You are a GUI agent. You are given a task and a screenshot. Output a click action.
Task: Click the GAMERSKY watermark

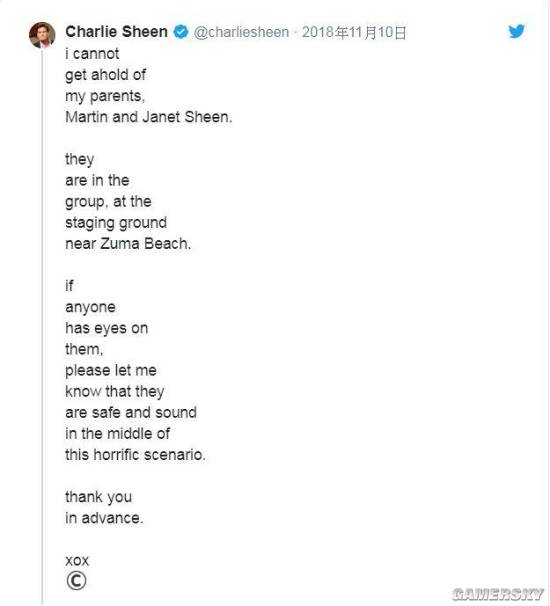coord(498,594)
